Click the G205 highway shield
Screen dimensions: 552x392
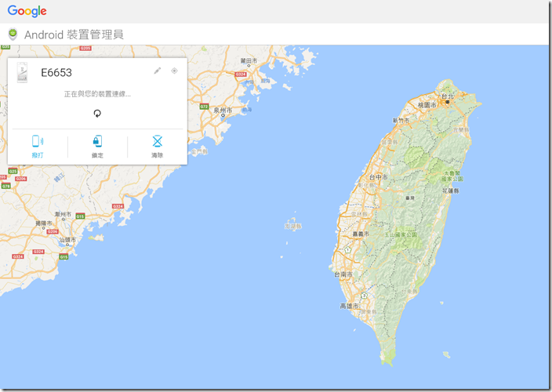click(85, 48)
